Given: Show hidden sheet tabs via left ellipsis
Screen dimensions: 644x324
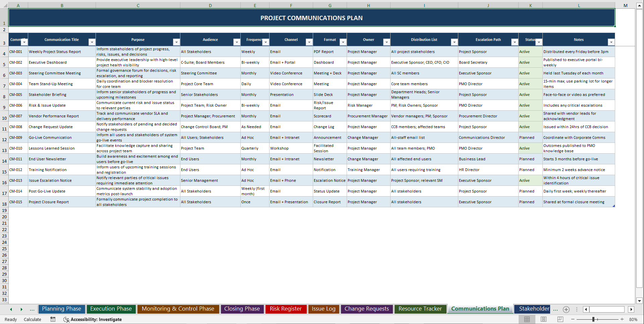Looking at the screenshot, I should pos(32,309).
